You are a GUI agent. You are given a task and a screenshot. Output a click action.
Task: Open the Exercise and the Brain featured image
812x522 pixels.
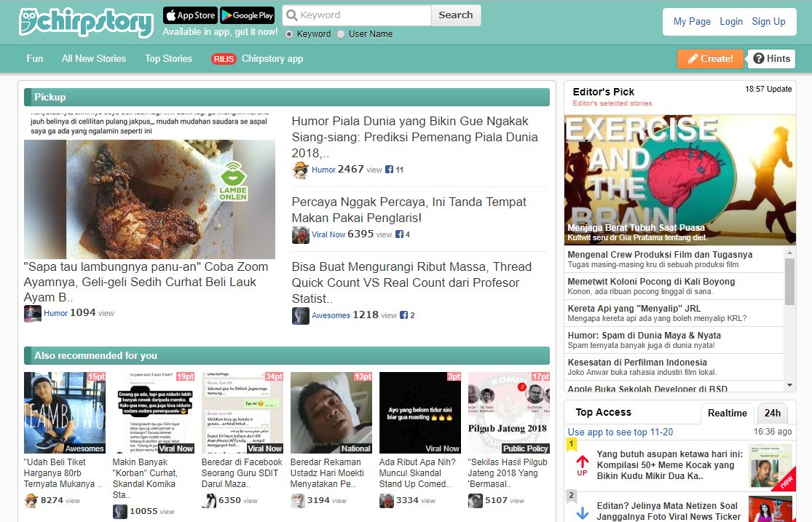pos(680,180)
